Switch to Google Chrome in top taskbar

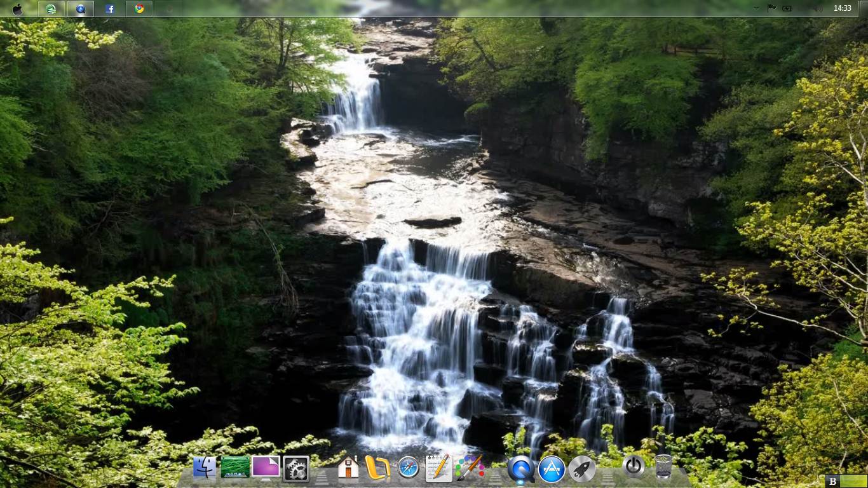(x=139, y=9)
